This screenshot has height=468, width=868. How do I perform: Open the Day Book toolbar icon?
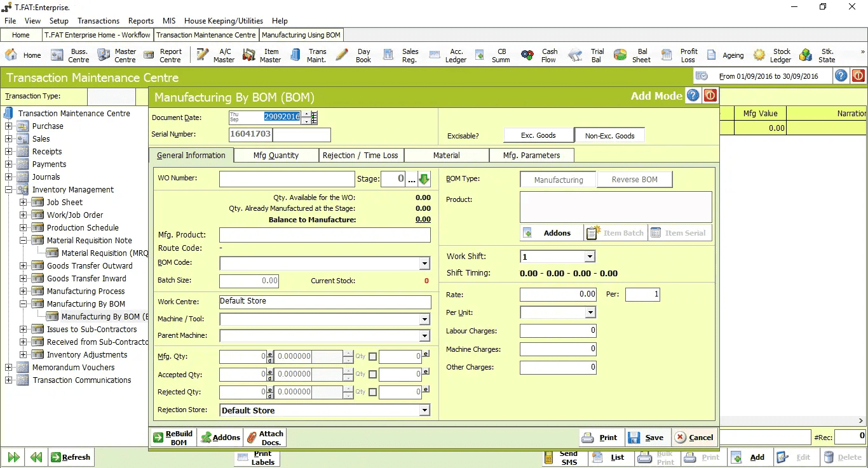[353, 55]
